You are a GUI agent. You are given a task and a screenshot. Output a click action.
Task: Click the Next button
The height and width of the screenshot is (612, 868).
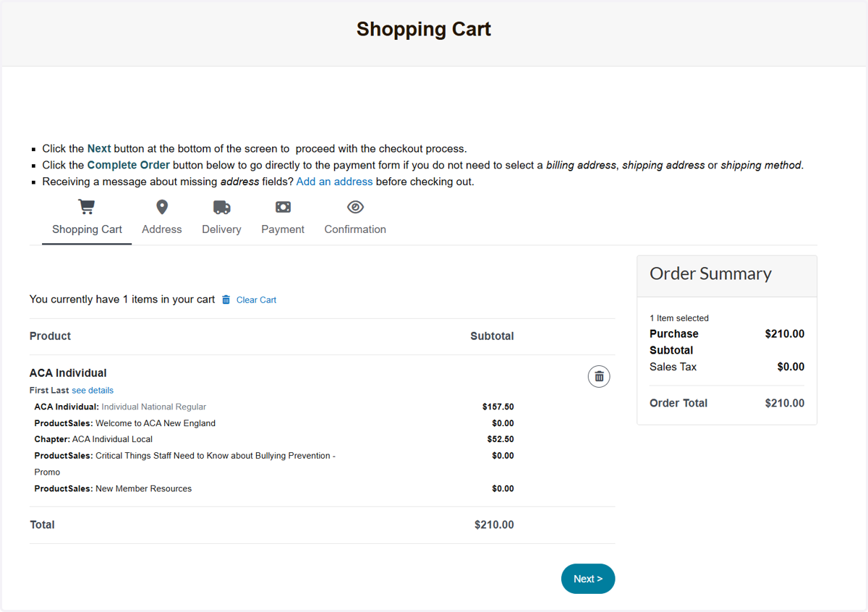[x=588, y=579]
